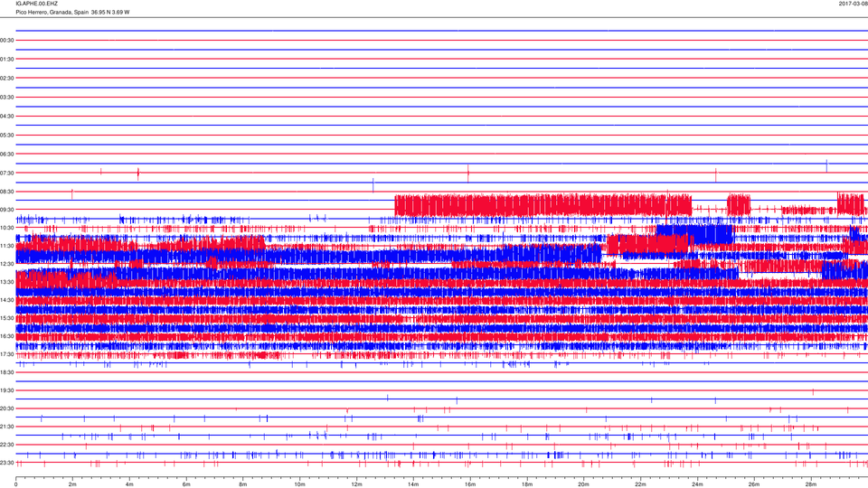Viewport: 868px width, 488px height.
Task: Click the long red signal burst above 09:30
Action: [x=543, y=205]
